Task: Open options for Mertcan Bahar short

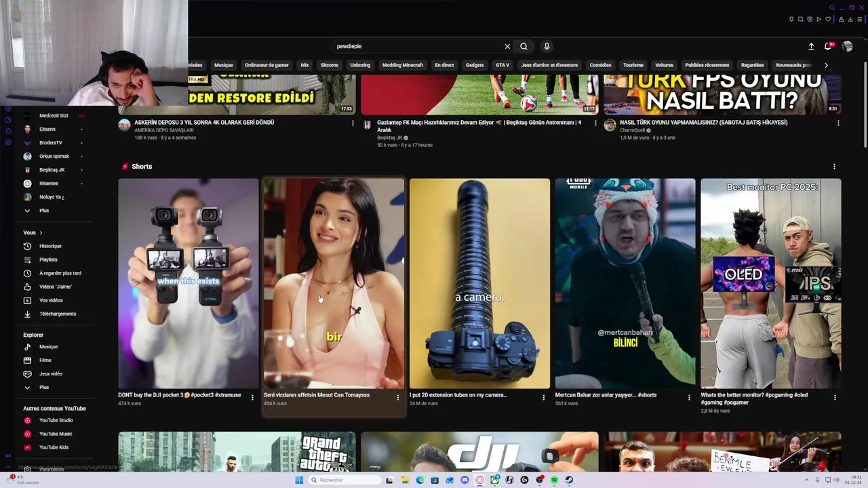Action: [x=689, y=398]
